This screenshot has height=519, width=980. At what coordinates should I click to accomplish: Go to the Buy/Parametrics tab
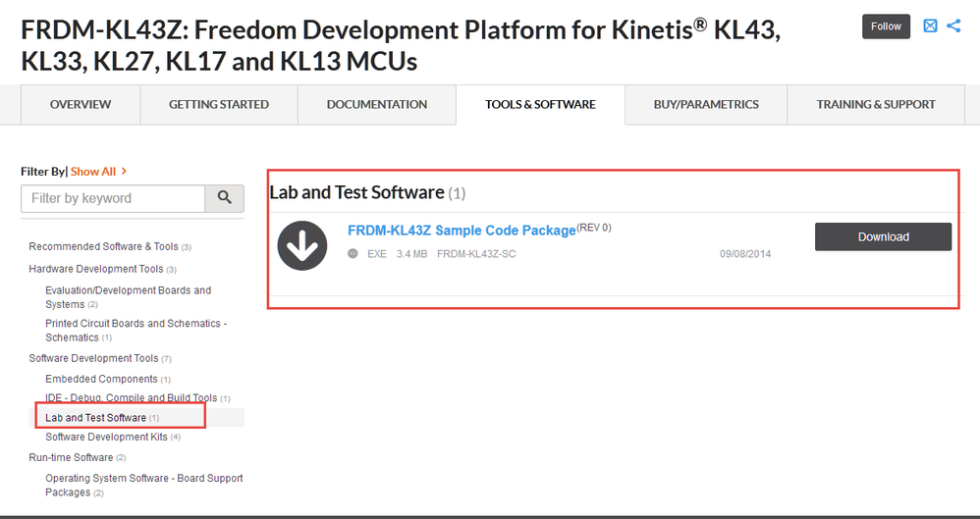click(706, 104)
